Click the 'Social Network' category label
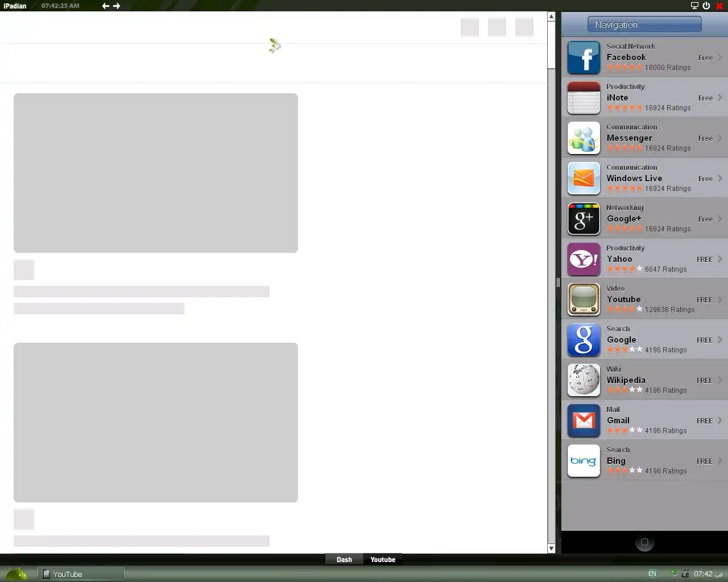Image resolution: width=728 pixels, height=582 pixels. pyautogui.click(x=631, y=47)
